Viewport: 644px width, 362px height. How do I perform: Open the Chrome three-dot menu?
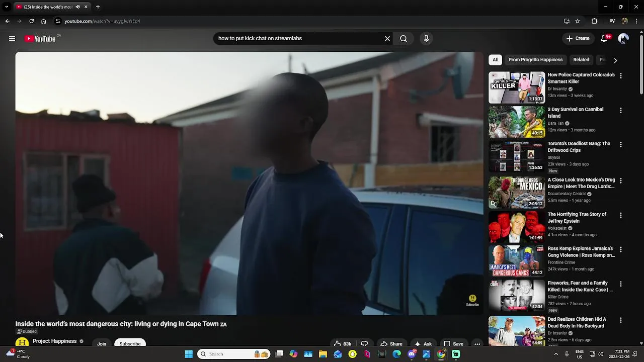637,21
